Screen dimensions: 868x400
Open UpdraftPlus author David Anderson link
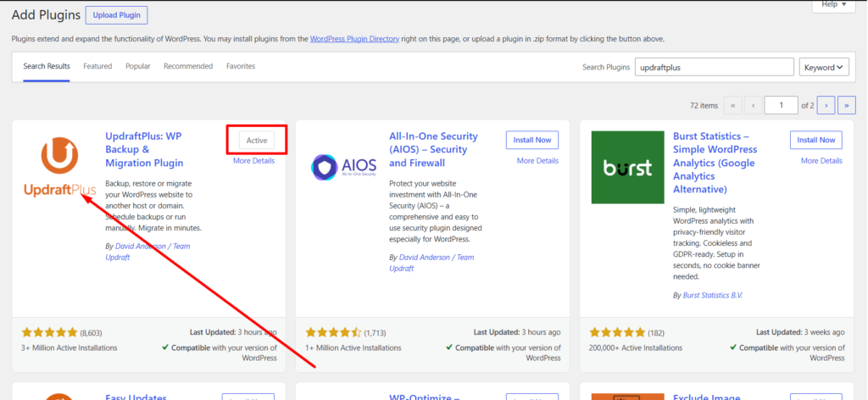tap(147, 252)
